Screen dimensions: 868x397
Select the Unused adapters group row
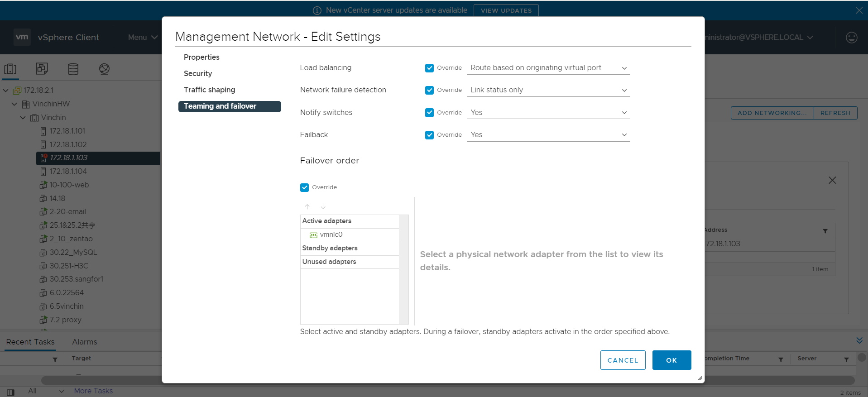(x=350, y=262)
